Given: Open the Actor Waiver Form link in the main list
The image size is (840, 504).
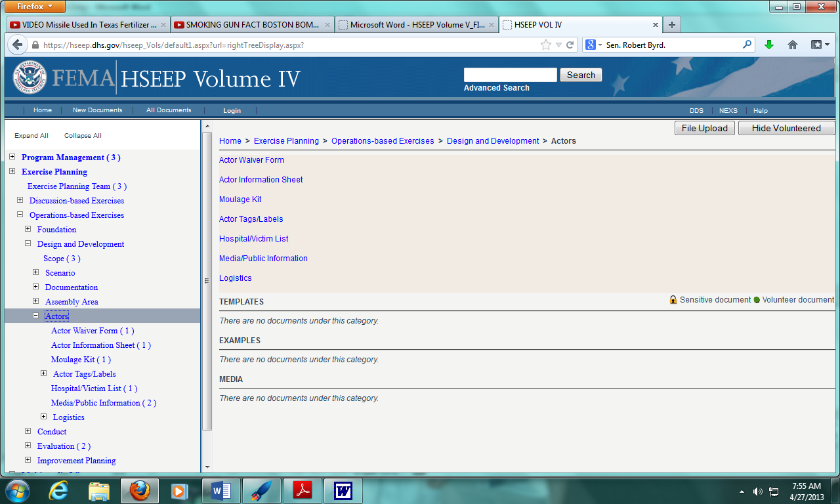Looking at the screenshot, I should pos(251,160).
